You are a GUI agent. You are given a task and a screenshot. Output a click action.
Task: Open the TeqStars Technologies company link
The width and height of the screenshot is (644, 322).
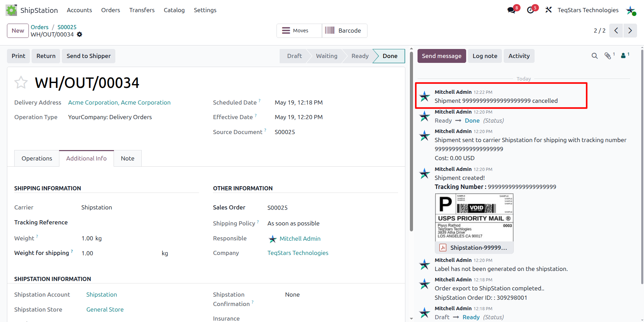298,253
